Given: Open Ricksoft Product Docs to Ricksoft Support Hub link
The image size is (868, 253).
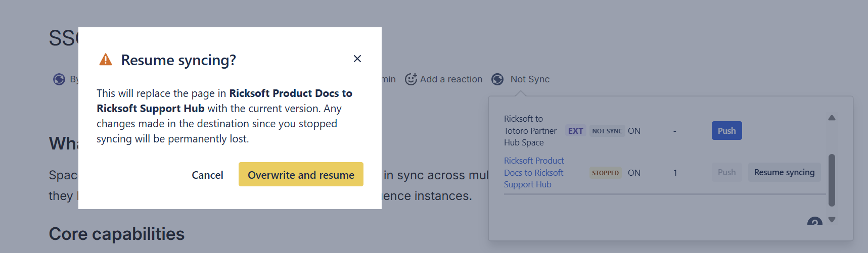Looking at the screenshot, I should pos(534,173).
